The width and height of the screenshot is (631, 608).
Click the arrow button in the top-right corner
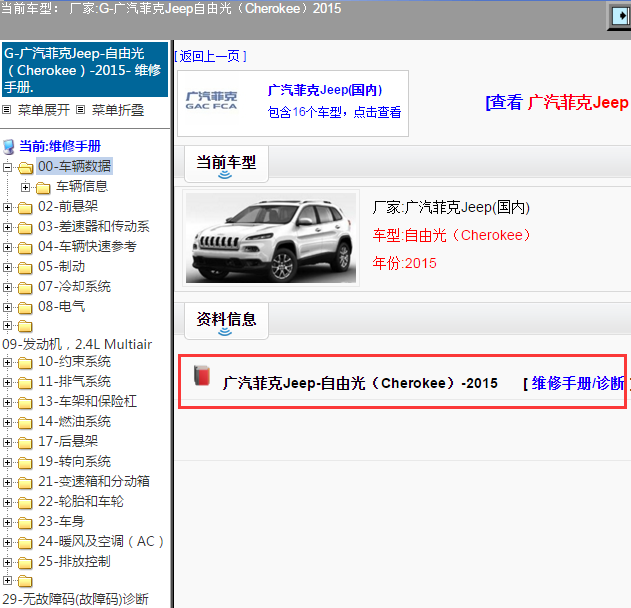click(x=620, y=16)
